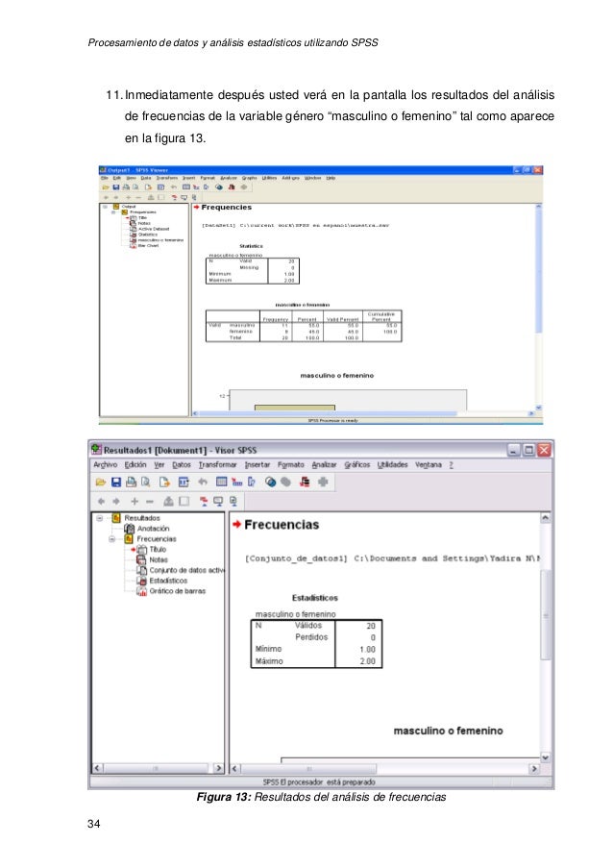Click the Promote left arrow in outline toolbar

[x=101, y=502]
